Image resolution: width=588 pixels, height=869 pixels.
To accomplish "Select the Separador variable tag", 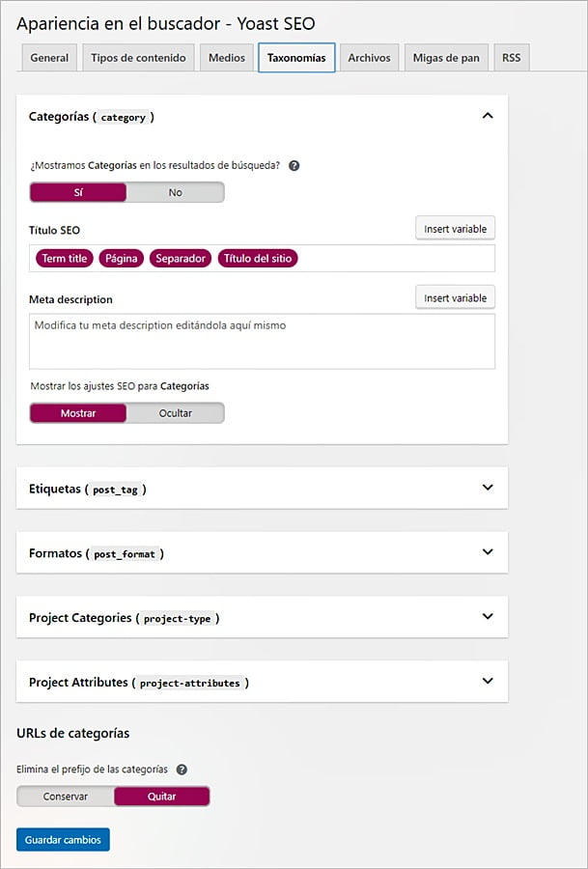I will pos(181,258).
